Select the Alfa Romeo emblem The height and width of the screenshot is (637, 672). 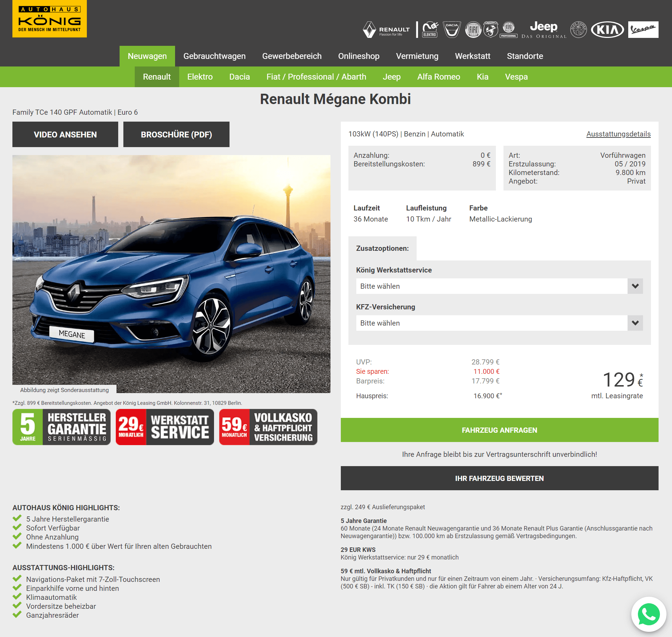pyautogui.click(x=579, y=30)
